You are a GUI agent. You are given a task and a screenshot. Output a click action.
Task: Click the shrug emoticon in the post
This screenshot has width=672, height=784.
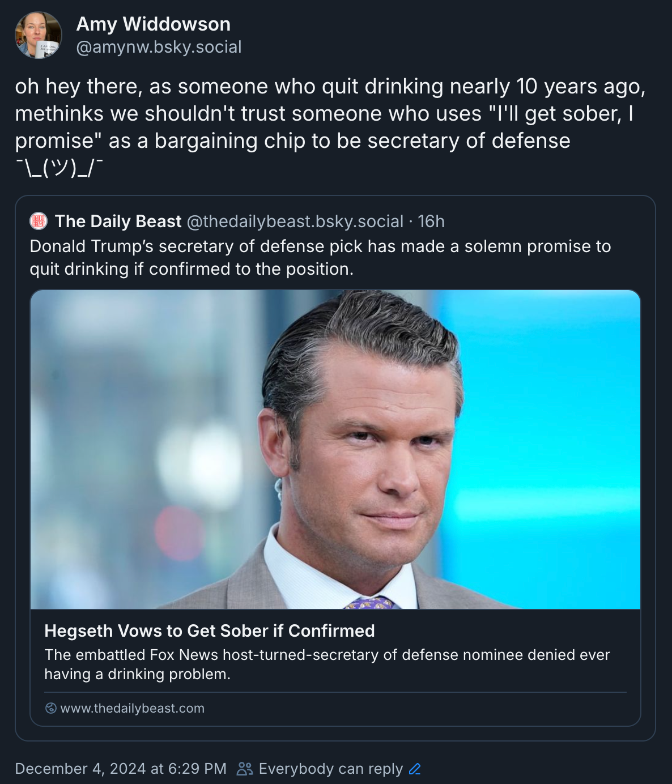59,168
